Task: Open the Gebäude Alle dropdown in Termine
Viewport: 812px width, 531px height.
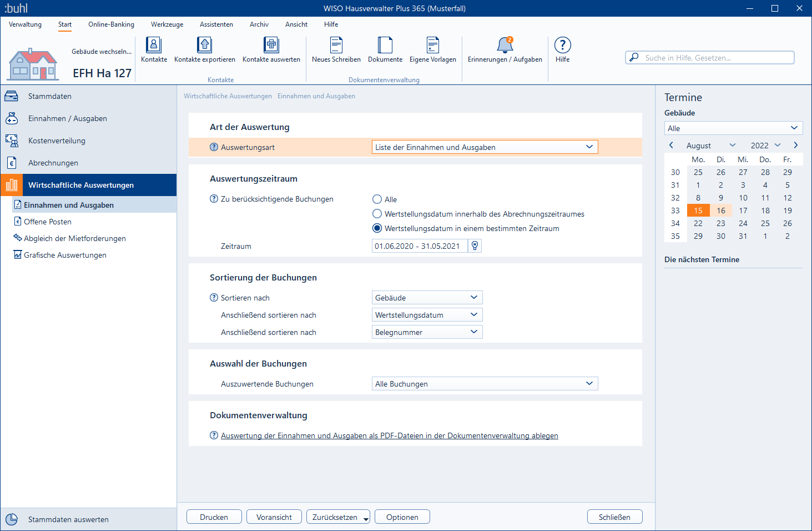Action: [733, 128]
